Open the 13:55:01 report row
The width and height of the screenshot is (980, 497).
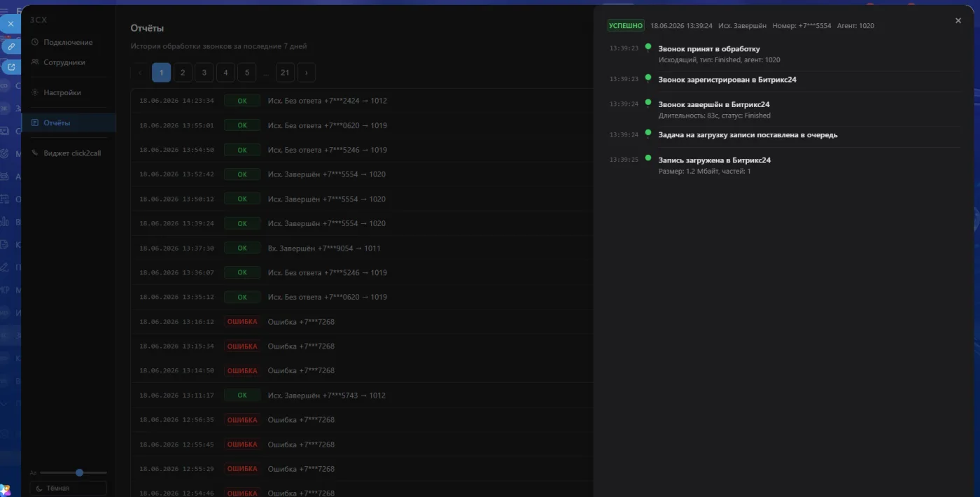click(362, 125)
